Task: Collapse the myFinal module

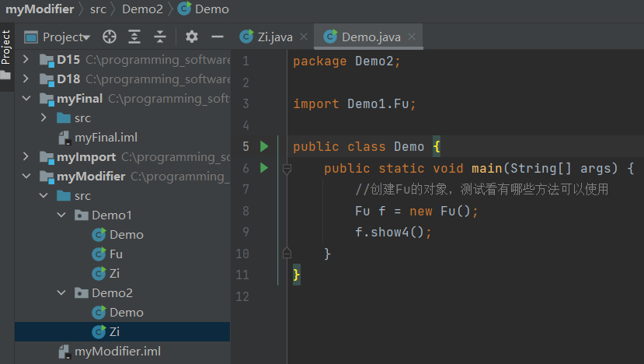Action: click(26, 98)
